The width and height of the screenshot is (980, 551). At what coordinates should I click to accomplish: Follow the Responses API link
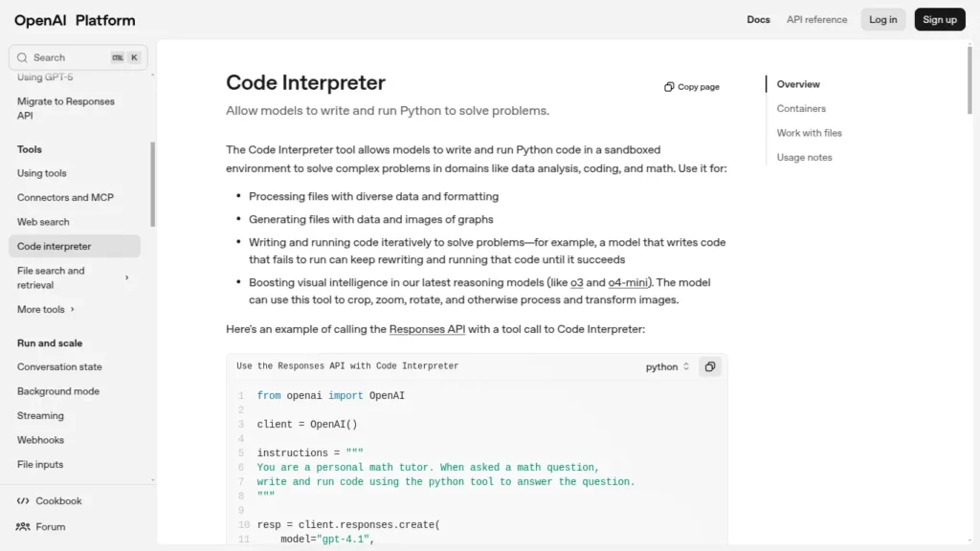(x=427, y=329)
